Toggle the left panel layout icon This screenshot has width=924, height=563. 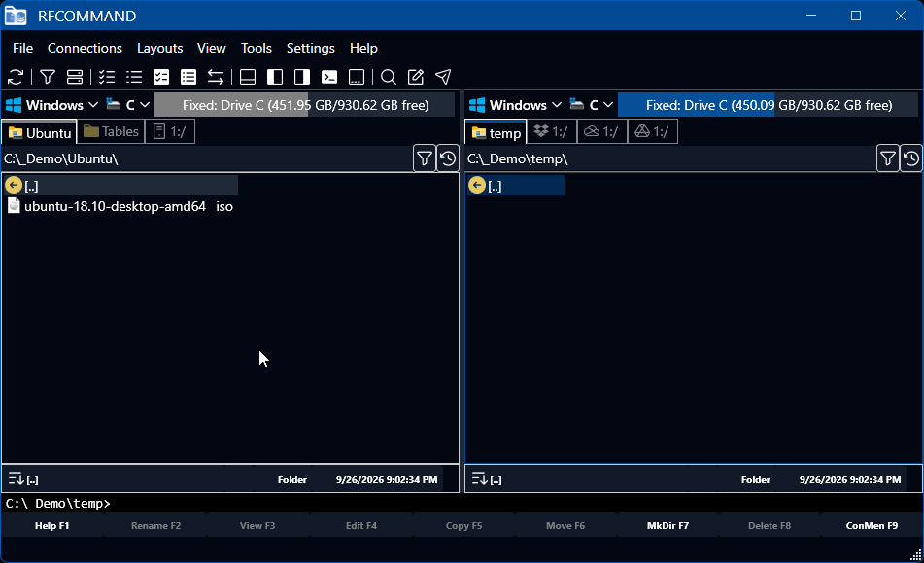[275, 77]
